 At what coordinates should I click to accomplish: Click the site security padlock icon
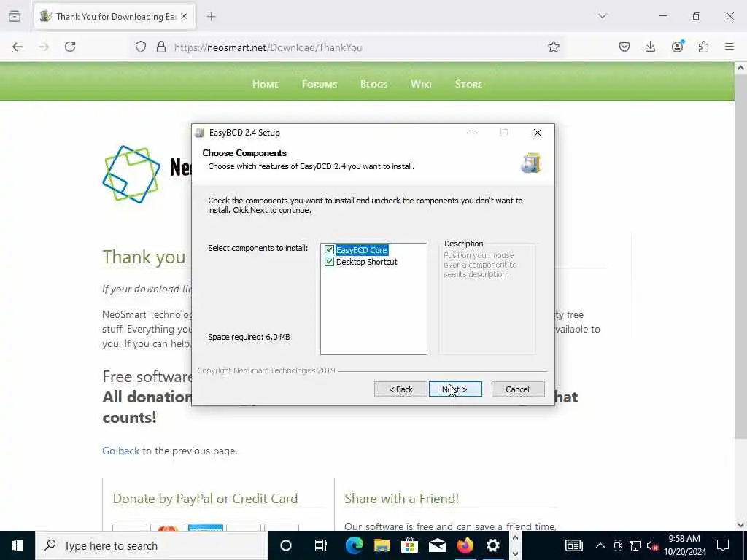click(161, 47)
